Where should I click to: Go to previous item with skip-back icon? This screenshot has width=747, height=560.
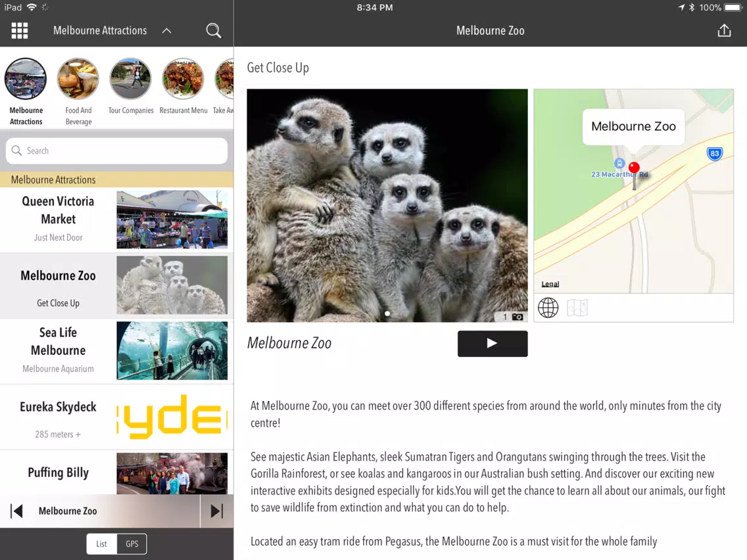click(16, 511)
